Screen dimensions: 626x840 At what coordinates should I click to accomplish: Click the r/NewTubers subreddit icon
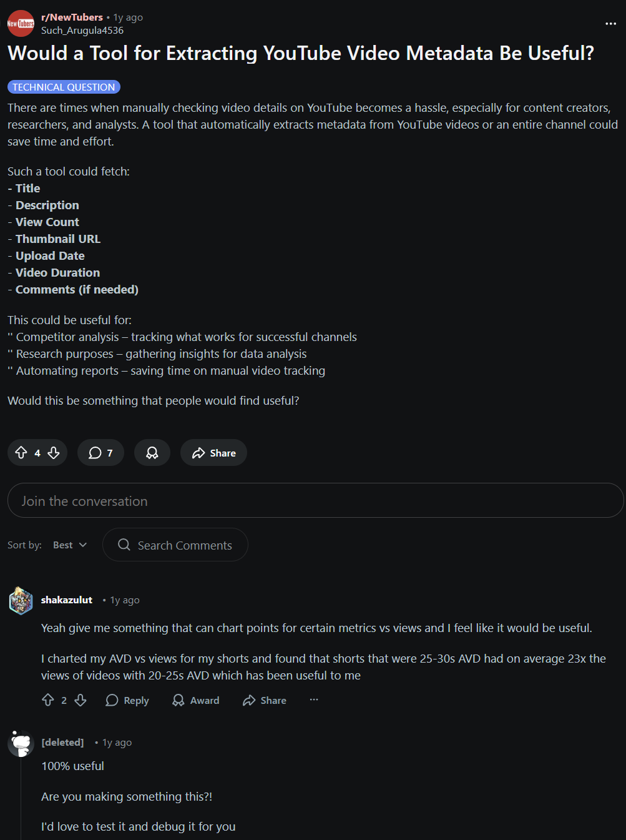pos(20,23)
